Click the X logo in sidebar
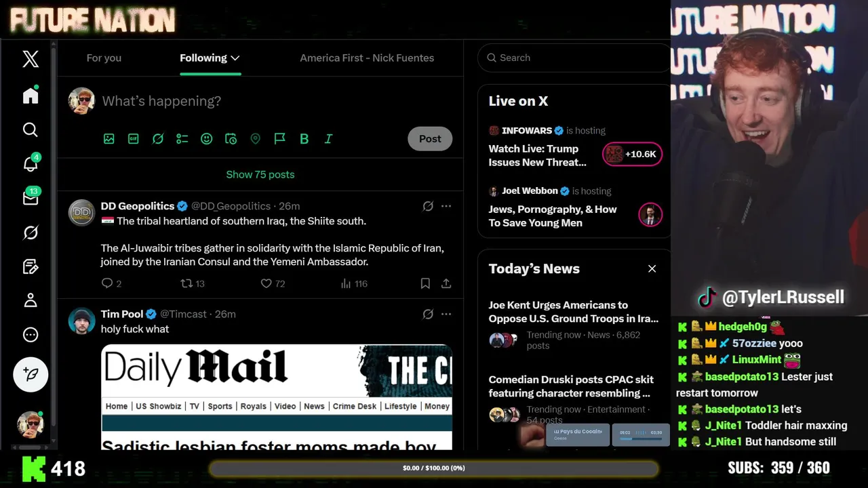The image size is (868, 488). pyautogui.click(x=31, y=59)
